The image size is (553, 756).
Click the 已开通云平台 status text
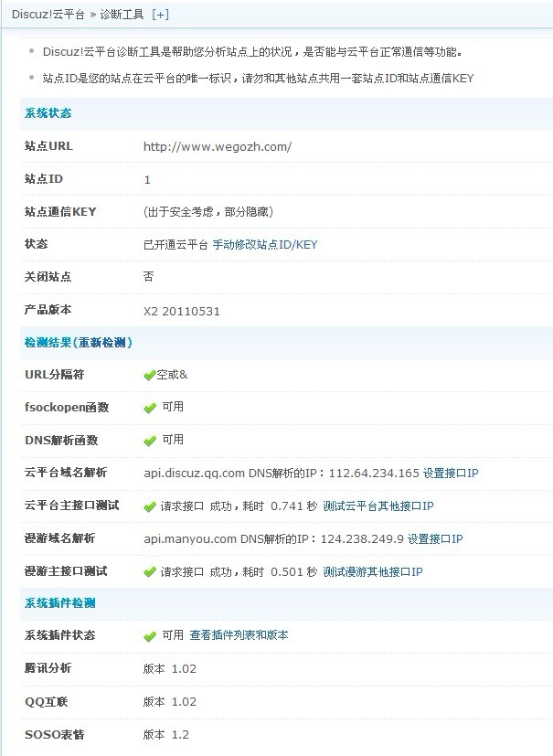click(x=175, y=244)
